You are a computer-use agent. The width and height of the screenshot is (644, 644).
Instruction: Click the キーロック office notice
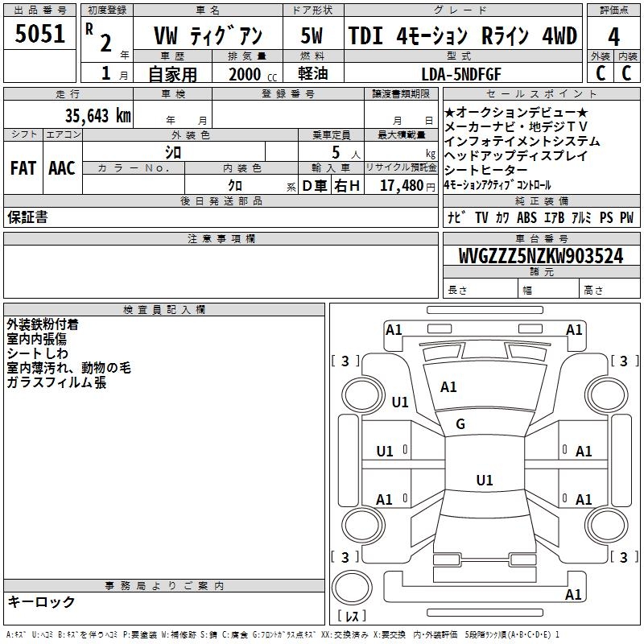[x=42, y=601]
